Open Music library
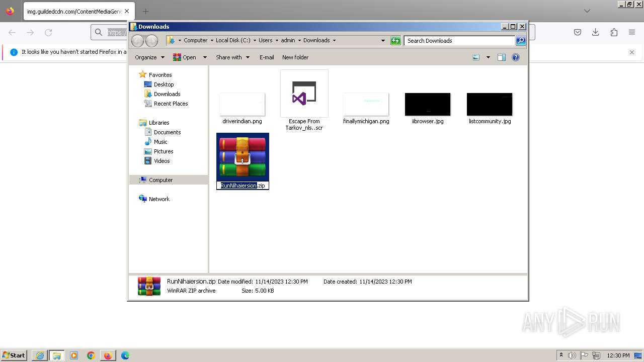 [160, 142]
